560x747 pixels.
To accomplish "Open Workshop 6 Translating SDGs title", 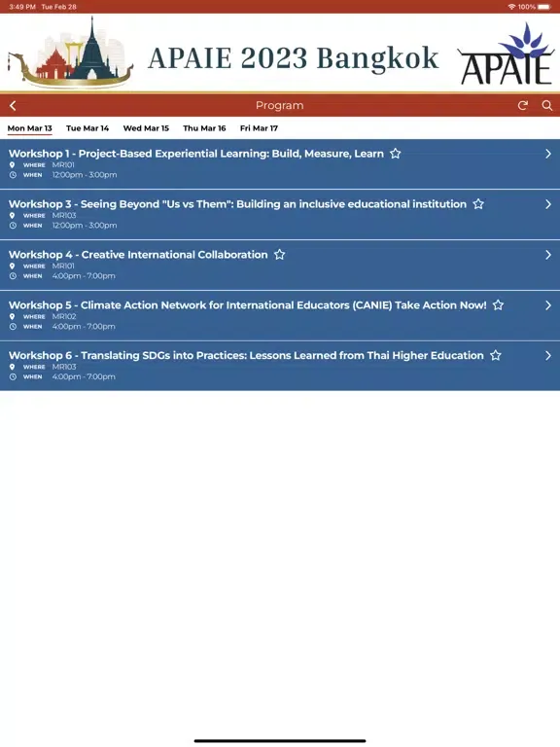I will click(246, 355).
